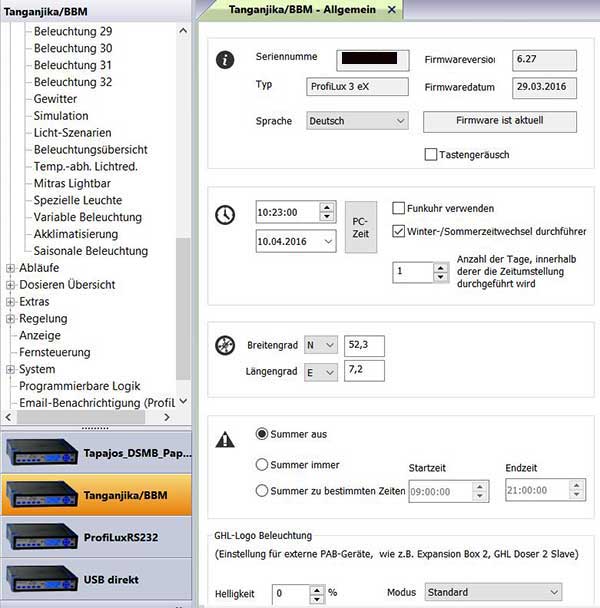Click the clock icon in time section
The height and width of the screenshot is (608, 600).
(x=226, y=216)
